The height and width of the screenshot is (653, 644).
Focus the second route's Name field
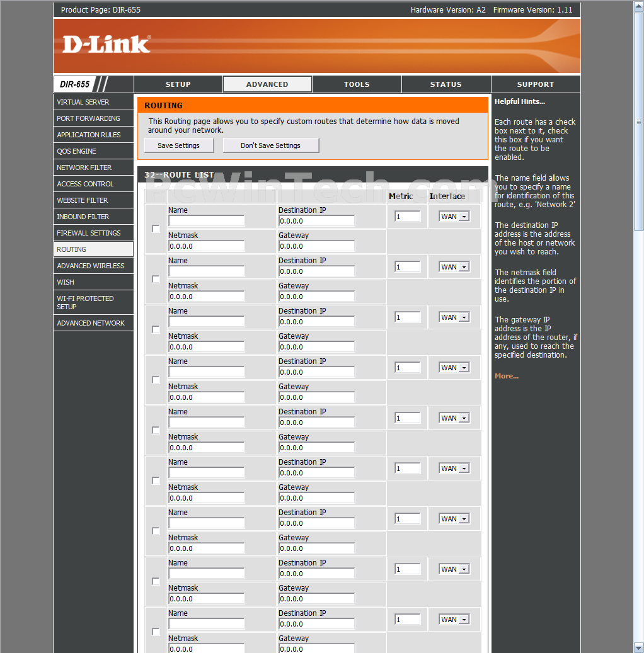click(x=206, y=271)
